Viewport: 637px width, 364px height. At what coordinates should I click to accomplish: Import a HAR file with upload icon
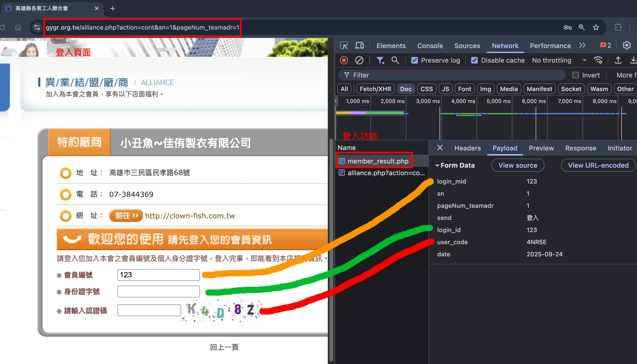click(x=618, y=60)
